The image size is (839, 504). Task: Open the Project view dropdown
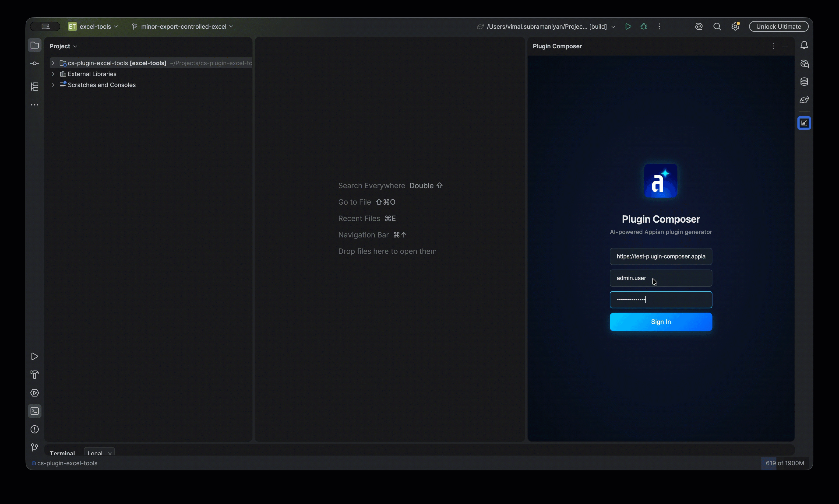63,46
